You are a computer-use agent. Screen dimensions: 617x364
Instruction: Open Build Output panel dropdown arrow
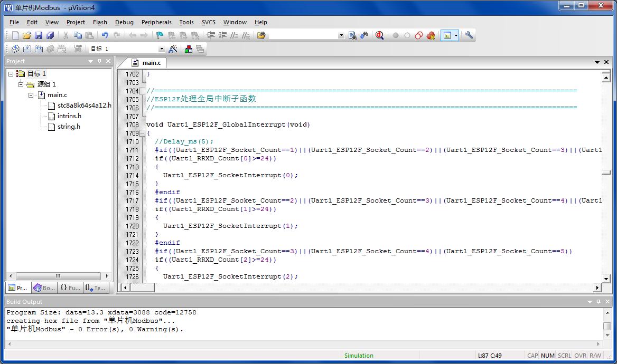590,302
